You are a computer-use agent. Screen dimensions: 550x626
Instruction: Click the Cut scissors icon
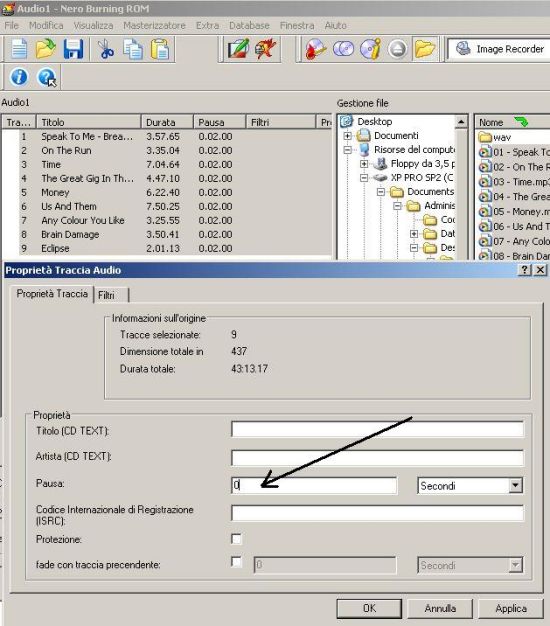[106, 49]
